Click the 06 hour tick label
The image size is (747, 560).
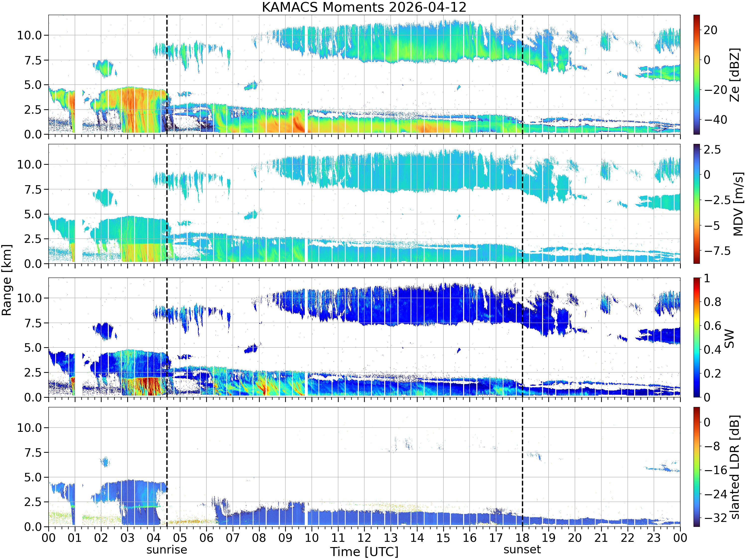[x=206, y=538]
